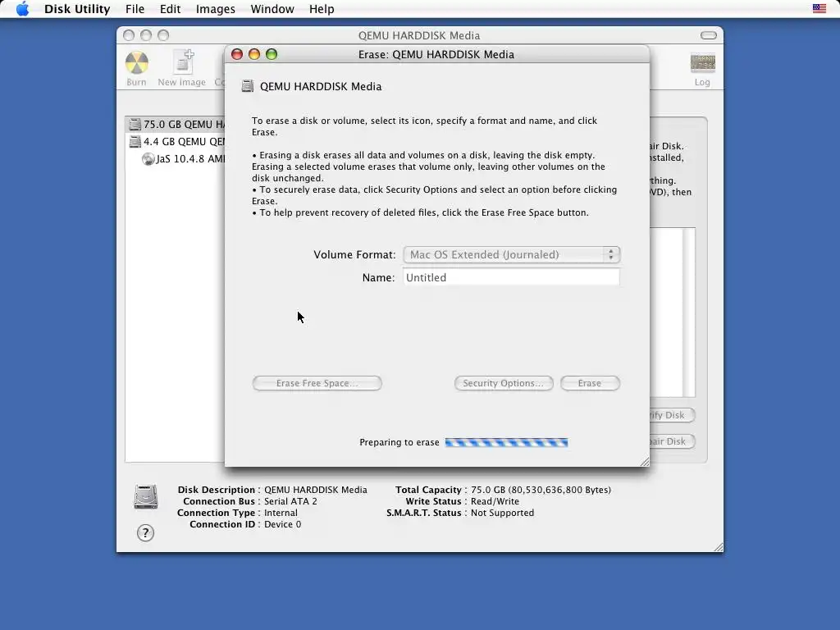Screen dimensions: 840x630
Task: Select the JaS 10.4.8 volume row
Action: pyautogui.click(x=176, y=159)
